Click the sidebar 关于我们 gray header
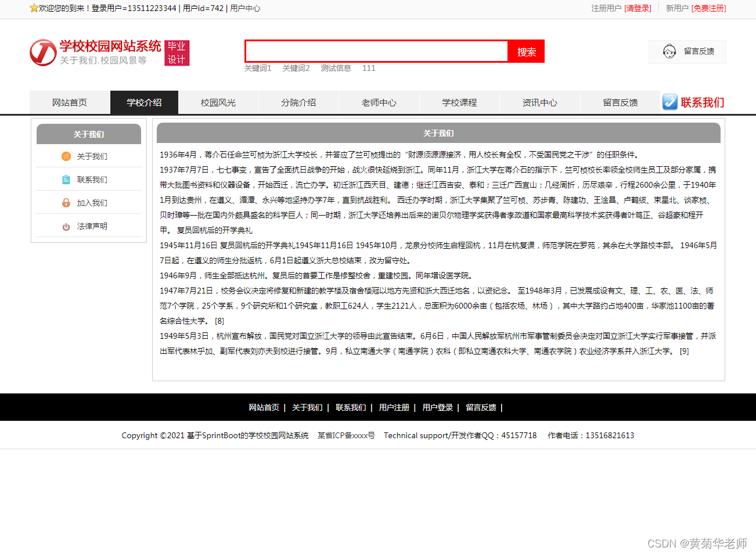Viewport: 756px width, 555px height. coord(89,134)
